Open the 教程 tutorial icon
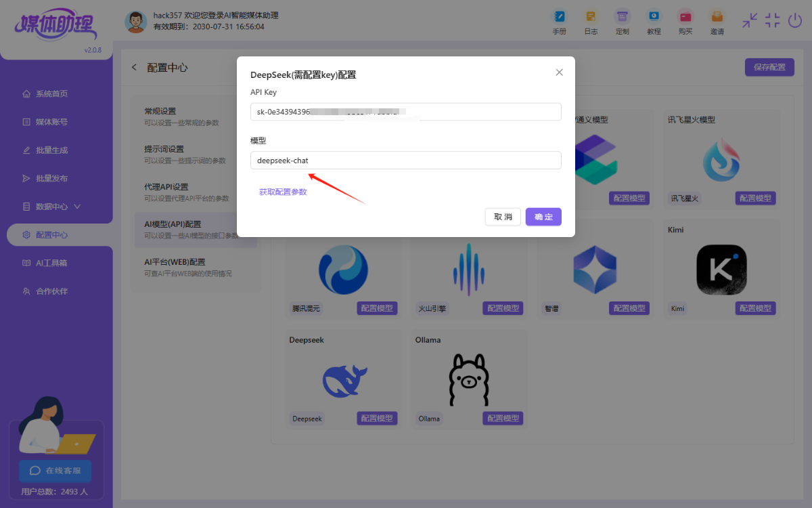Viewport: 812px width, 508px height. [x=654, y=22]
